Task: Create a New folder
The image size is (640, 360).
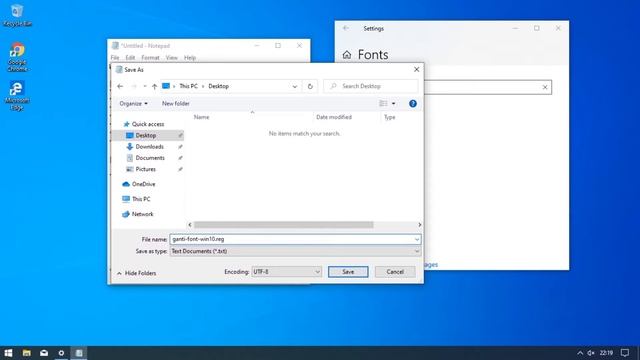Action: pos(176,104)
